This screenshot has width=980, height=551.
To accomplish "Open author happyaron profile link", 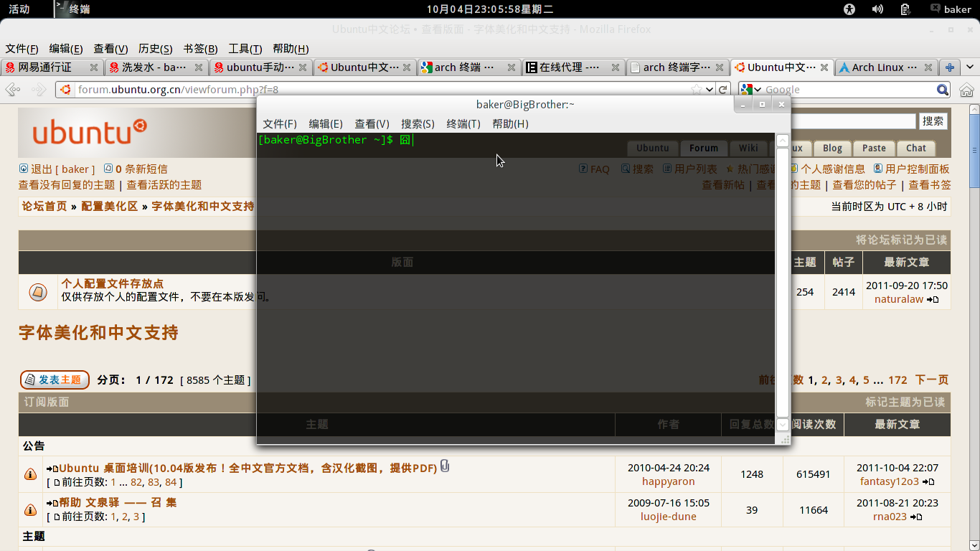I will point(669,481).
